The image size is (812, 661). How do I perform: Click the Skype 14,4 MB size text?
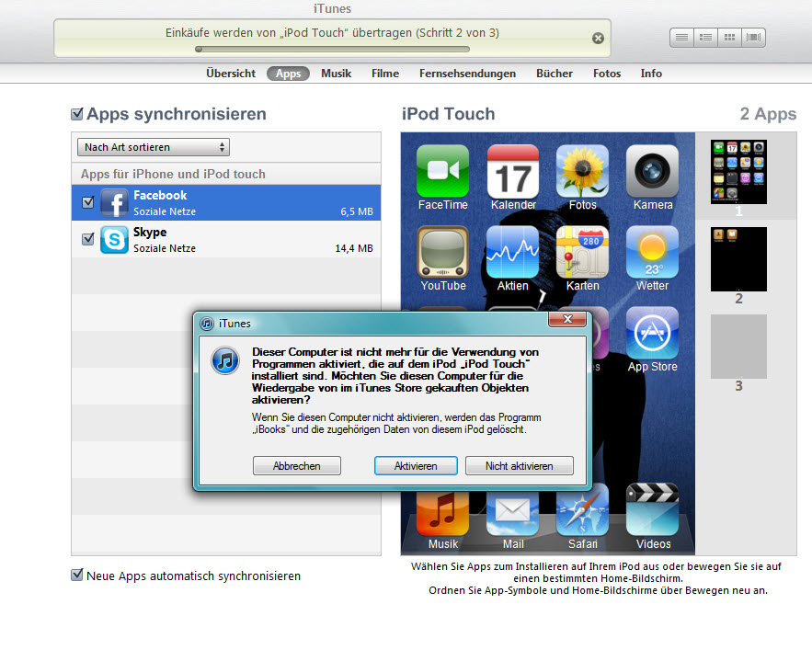coord(354,248)
